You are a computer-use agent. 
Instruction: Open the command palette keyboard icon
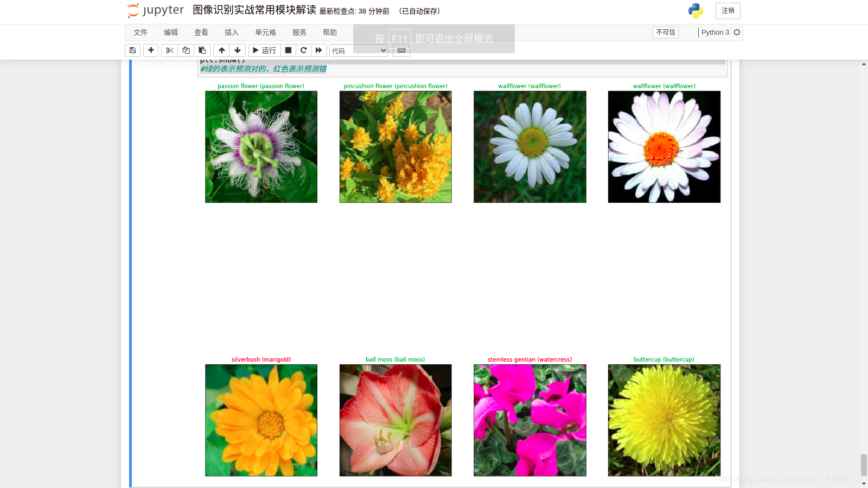click(x=401, y=50)
